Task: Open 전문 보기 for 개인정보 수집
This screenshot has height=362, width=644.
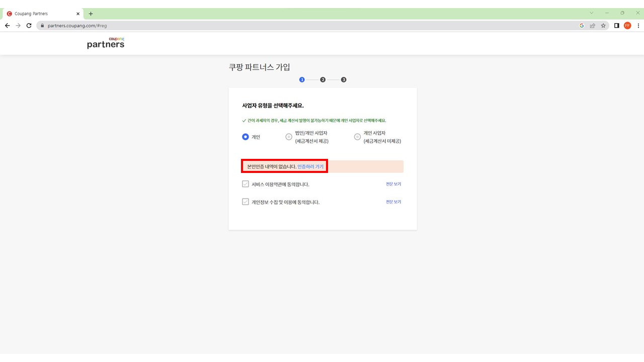Action: [x=393, y=202]
